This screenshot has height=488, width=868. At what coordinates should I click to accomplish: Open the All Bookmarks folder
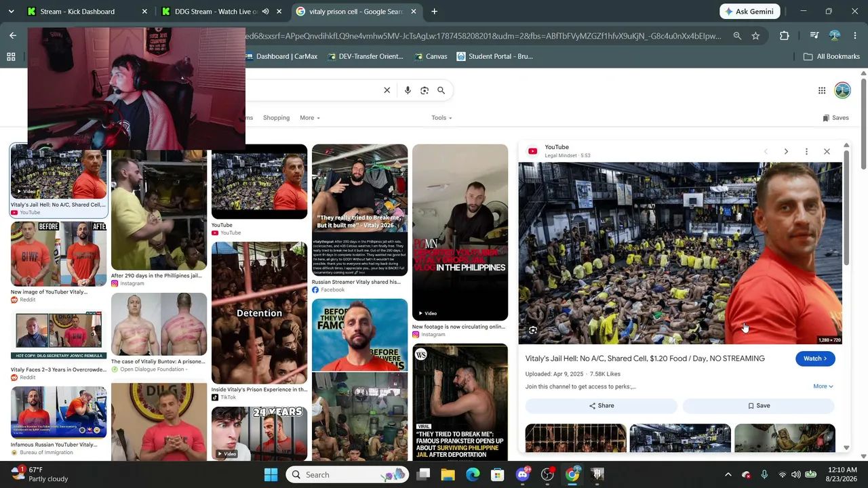(x=831, y=56)
